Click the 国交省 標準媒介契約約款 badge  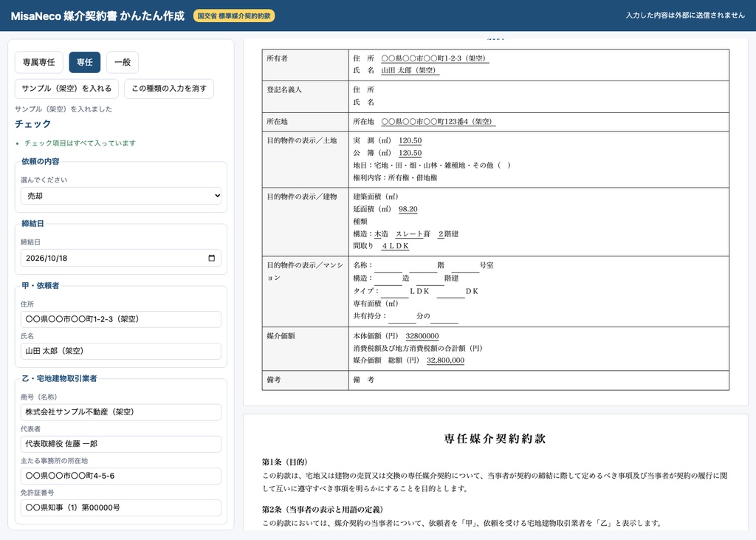click(234, 16)
